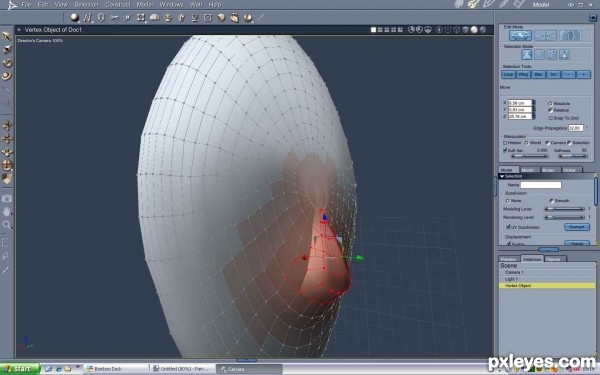The image size is (600, 375).
Task: Adjust the Softness slider
Action: 573,156
